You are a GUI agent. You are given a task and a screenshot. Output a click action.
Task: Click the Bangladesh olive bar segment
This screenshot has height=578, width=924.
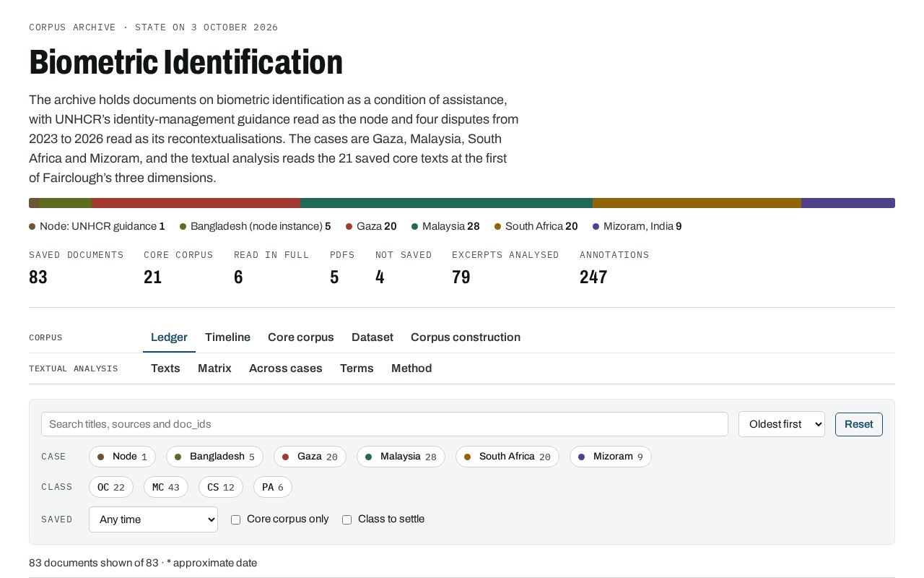point(66,203)
